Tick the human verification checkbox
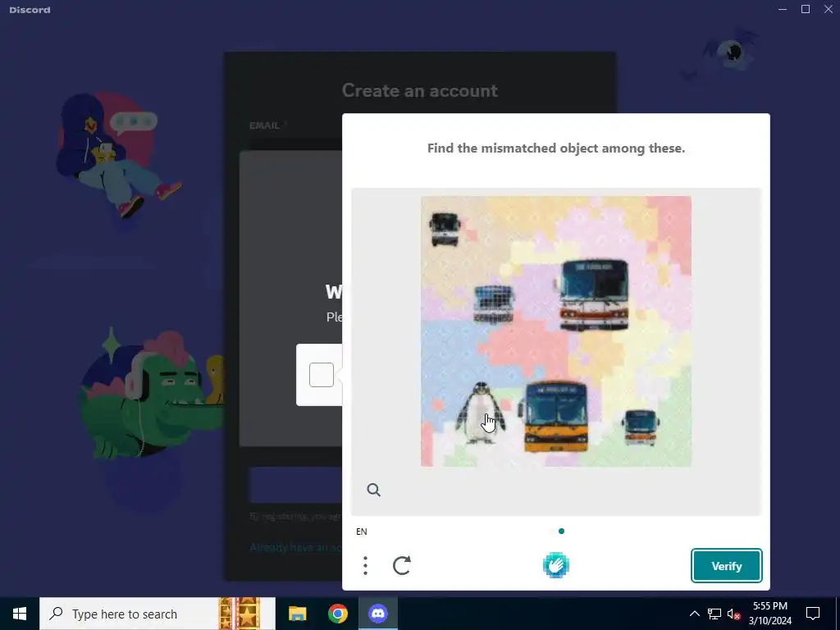This screenshot has width=840, height=630. pyautogui.click(x=322, y=374)
